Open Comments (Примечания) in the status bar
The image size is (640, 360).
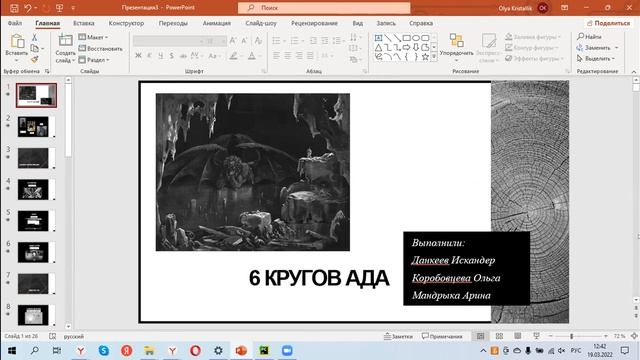pyautogui.click(x=442, y=336)
